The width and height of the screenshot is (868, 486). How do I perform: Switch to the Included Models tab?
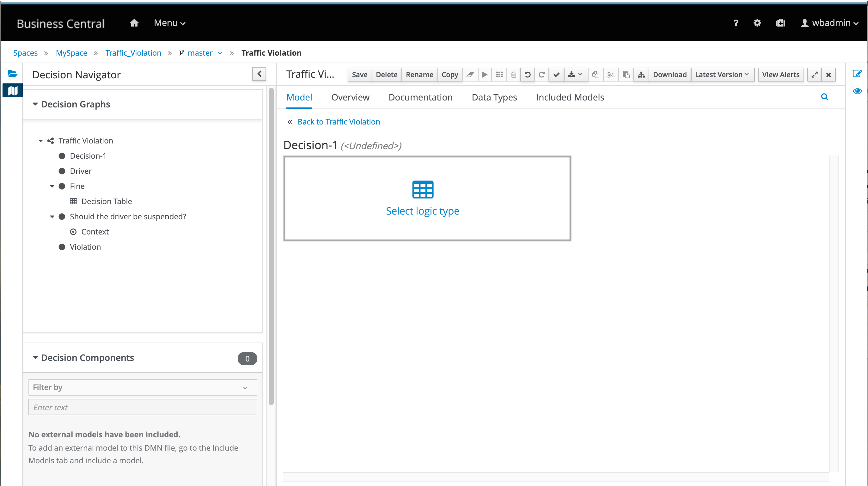tap(570, 97)
